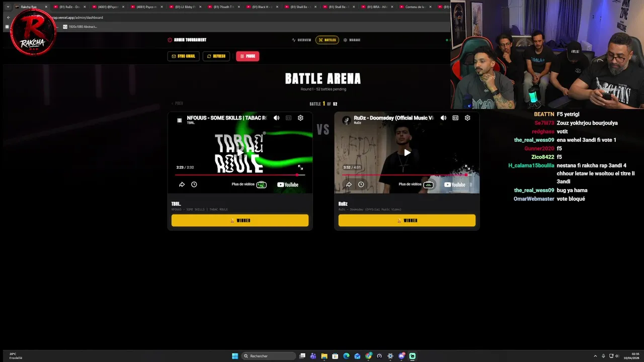Screen dimensions: 644x362
Task: Add RuDz video to Watch Later
Action: coord(361,185)
